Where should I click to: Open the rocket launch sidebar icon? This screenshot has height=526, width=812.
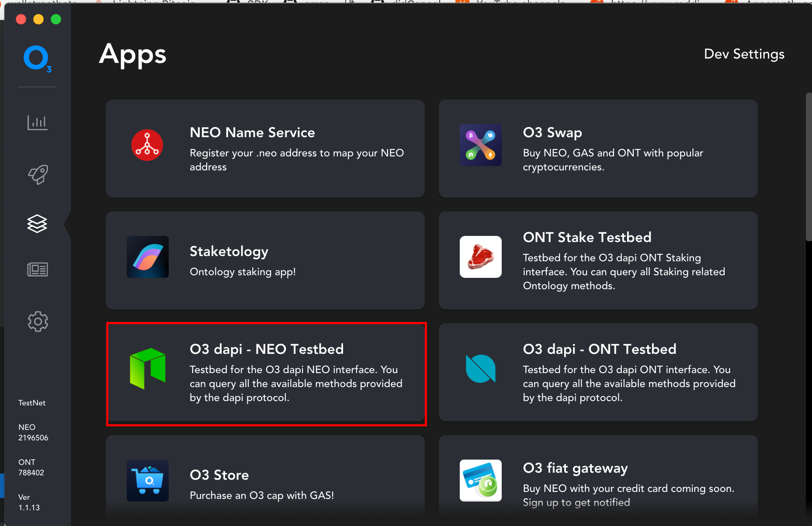click(38, 174)
